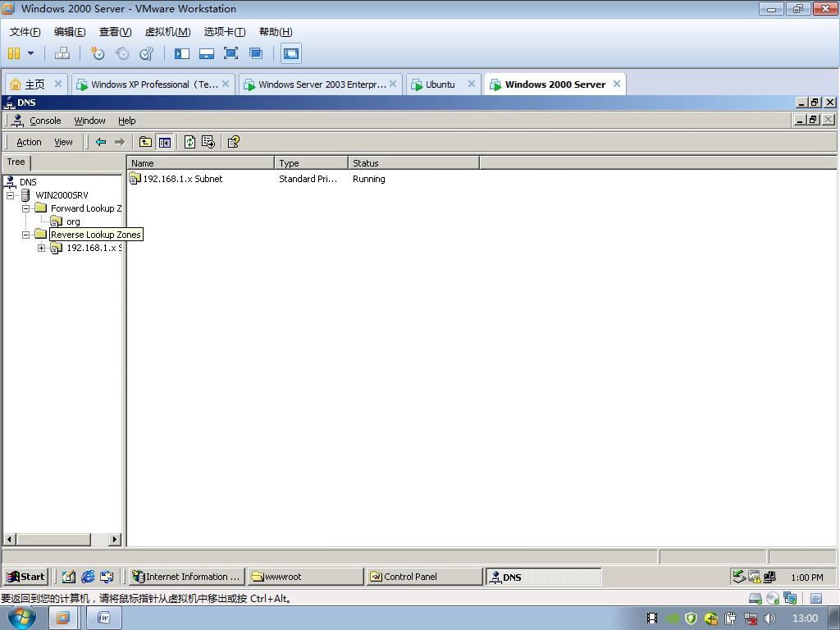Launch Internet Explorer from quick launch

pyautogui.click(x=88, y=577)
